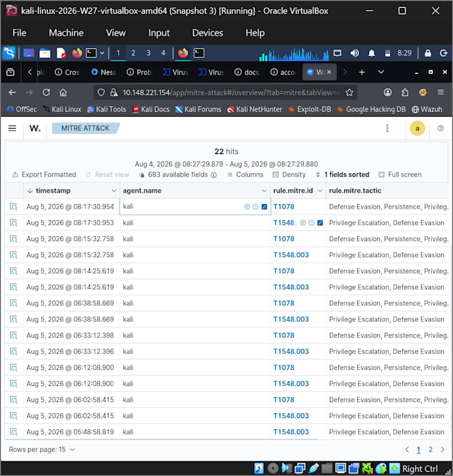The width and height of the screenshot is (453, 476).
Task: Go back in Firefox history
Action: pyautogui.click(x=12, y=92)
